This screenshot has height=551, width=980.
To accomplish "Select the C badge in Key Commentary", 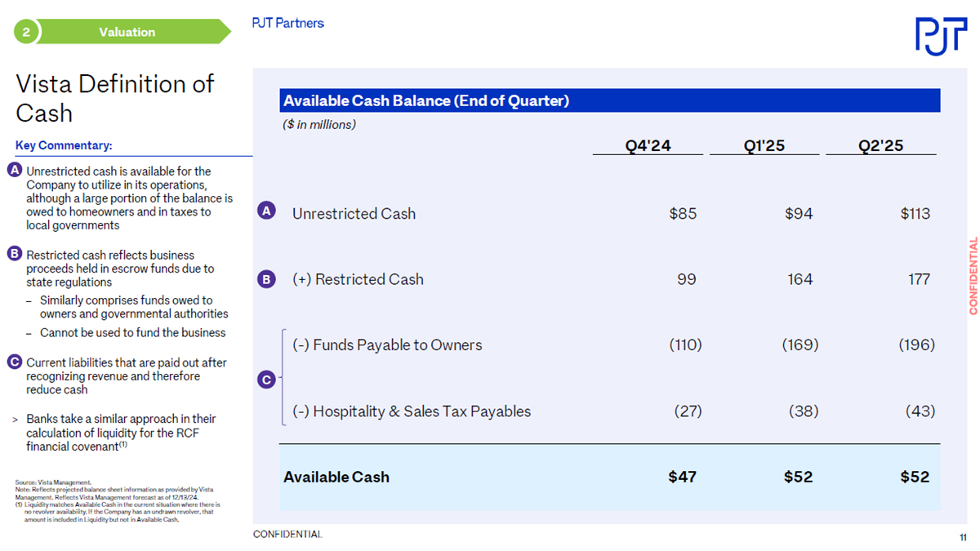I will (x=15, y=362).
